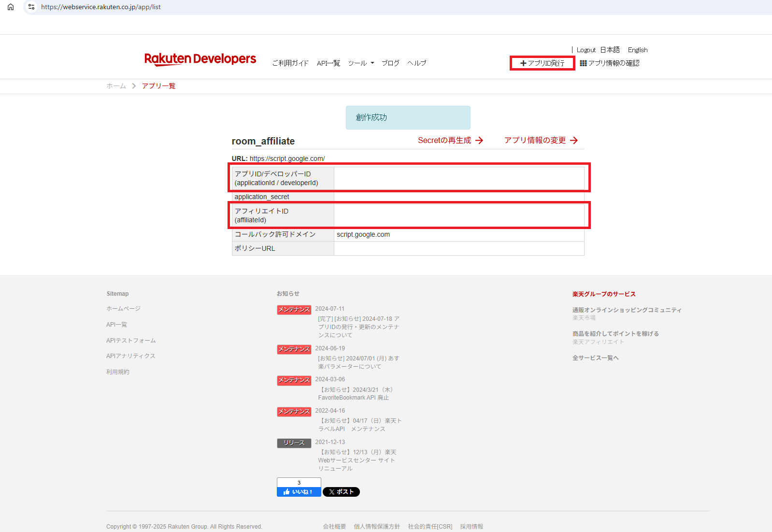The image size is (772, 532).
Task: Expand the ツール dropdown menu
Action: click(x=361, y=63)
